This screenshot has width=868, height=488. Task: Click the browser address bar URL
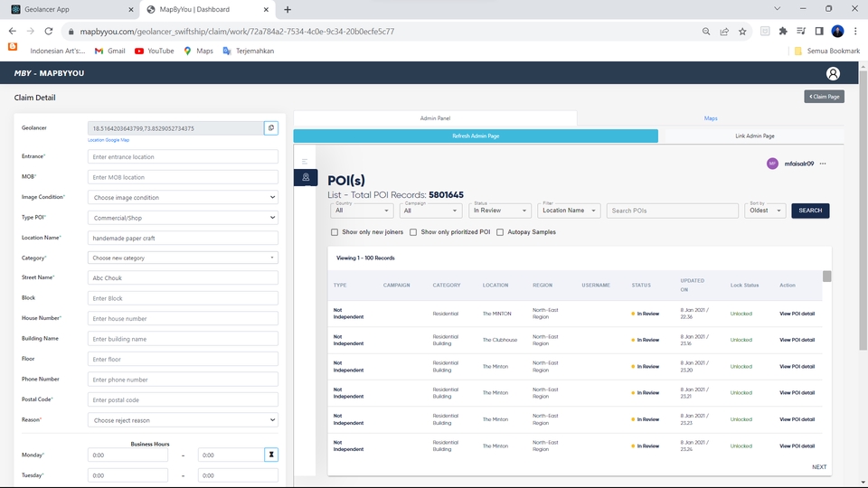[x=237, y=32]
